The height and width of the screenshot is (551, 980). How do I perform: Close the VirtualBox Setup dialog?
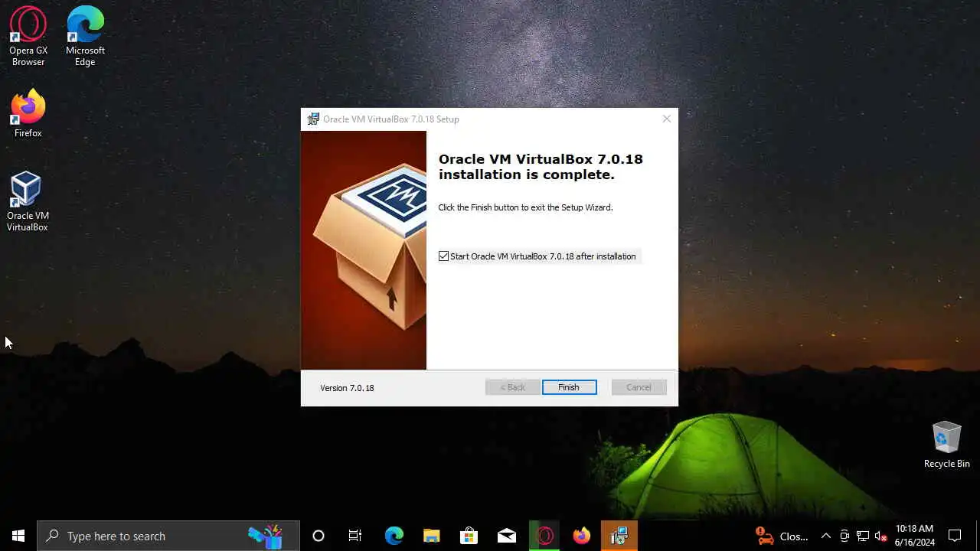click(666, 119)
